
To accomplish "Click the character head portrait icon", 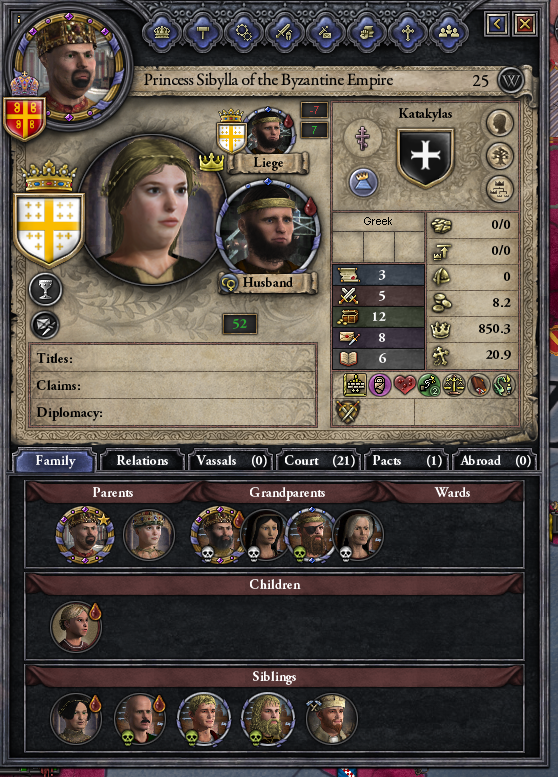I will click(x=500, y=123).
